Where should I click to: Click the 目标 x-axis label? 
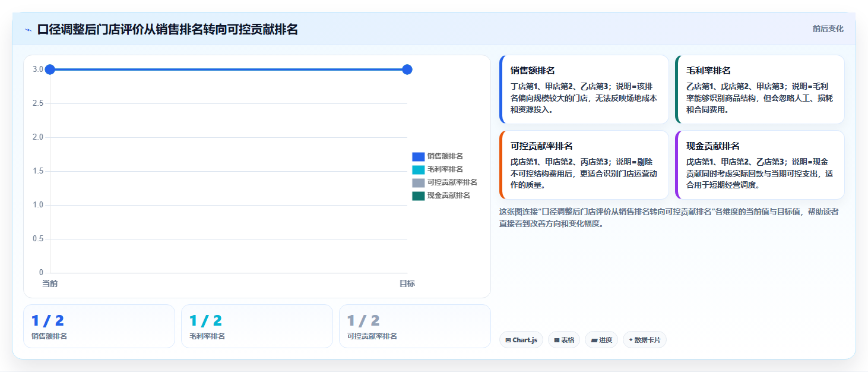(x=407, y=284)
